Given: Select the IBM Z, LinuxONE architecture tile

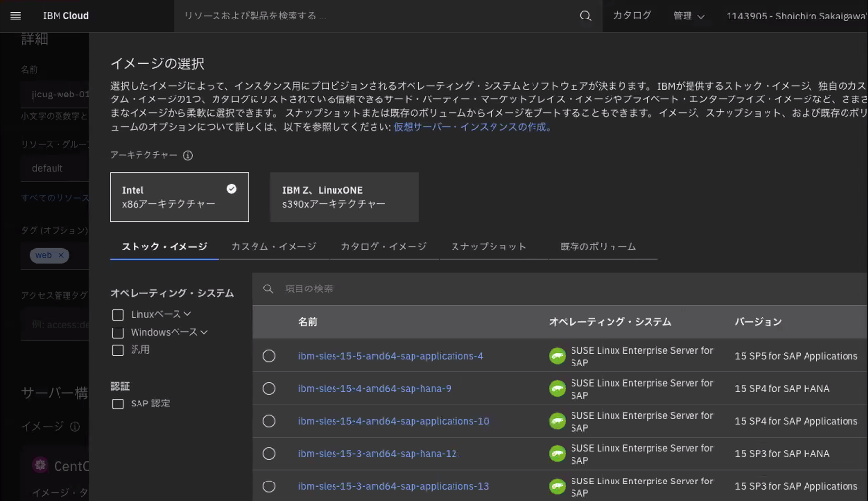Looking at the screenshot, I should pyautogui.click(x=344, y=197).
